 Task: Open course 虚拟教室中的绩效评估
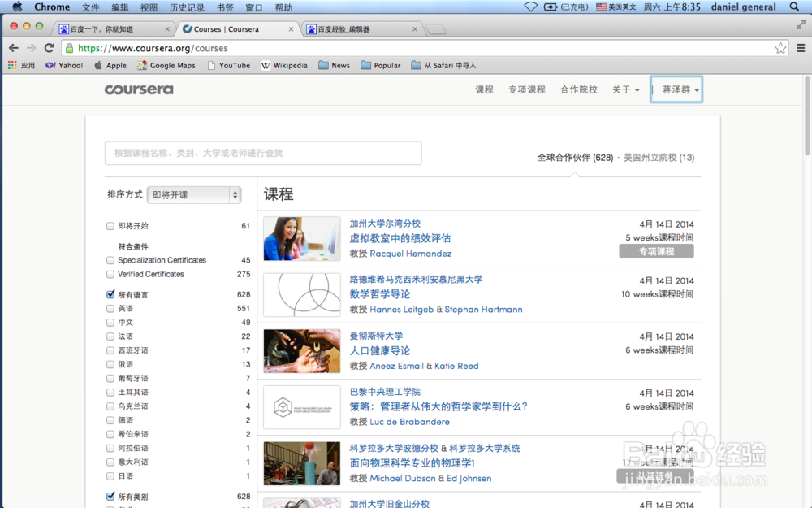click(x=400, y=238)
